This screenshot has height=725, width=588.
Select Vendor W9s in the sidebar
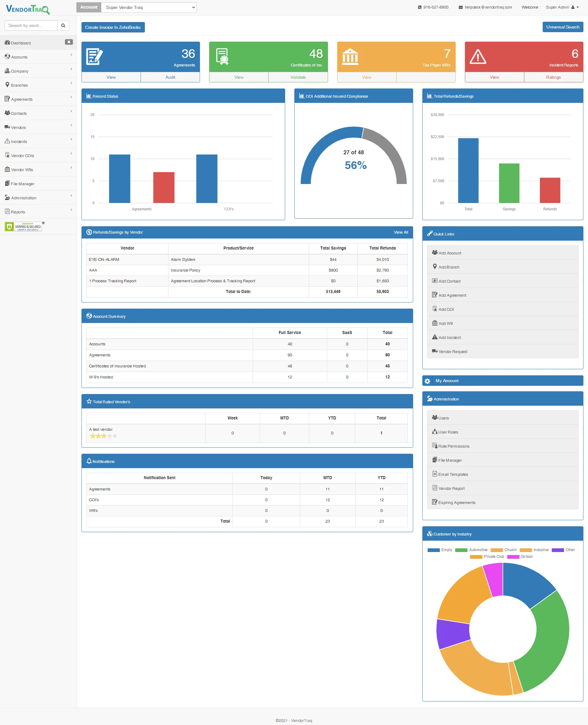[x=38, y=169]
